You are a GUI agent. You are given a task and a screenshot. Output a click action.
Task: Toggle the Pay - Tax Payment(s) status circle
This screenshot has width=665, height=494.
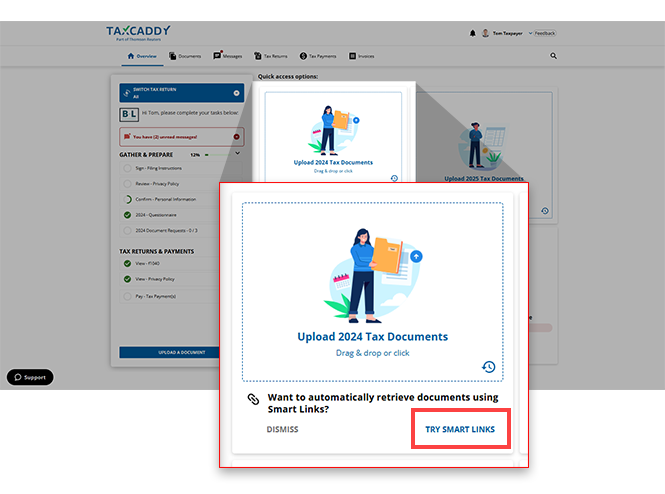click(127, 296)
